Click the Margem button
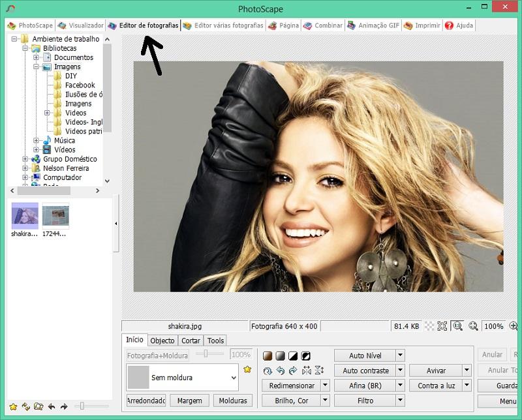Viewport: 522px width, 420px height. 190,400
